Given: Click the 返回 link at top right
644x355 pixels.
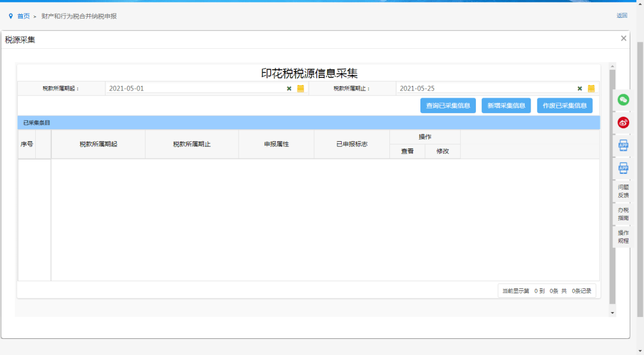Looking at the screenshot, I should (x=622, y=15).
